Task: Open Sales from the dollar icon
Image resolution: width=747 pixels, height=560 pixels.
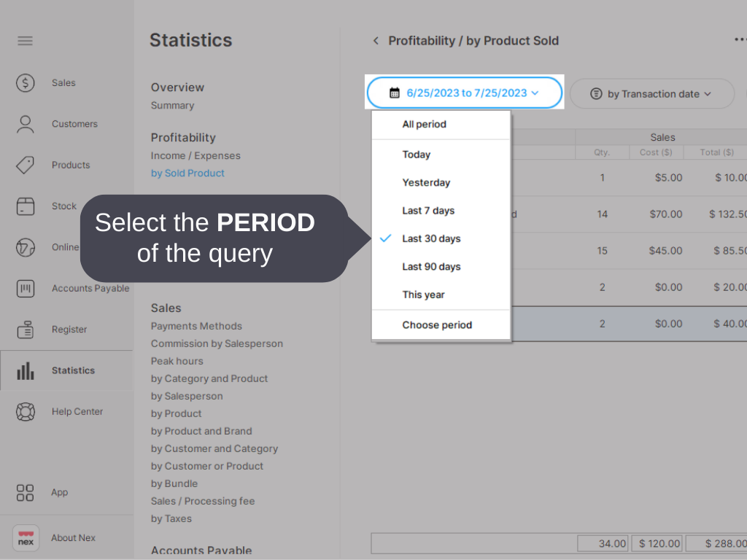Action: (26, 83)
